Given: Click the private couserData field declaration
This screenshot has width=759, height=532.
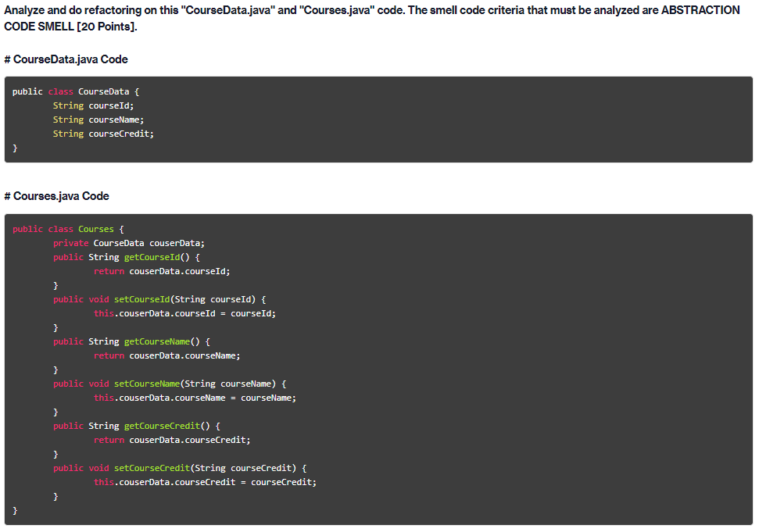Looking at the screenshot, I should (129, 243).
